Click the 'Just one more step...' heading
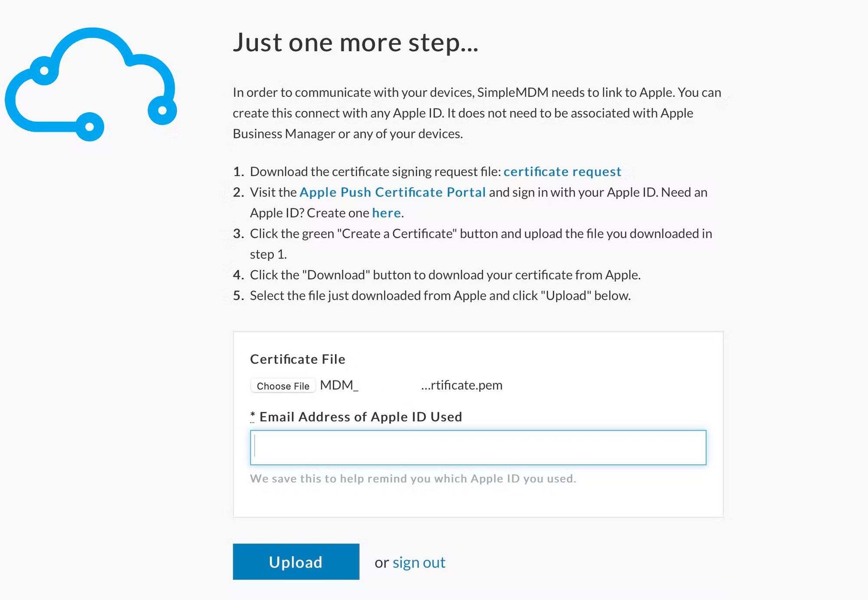 [x=355, y=43]
